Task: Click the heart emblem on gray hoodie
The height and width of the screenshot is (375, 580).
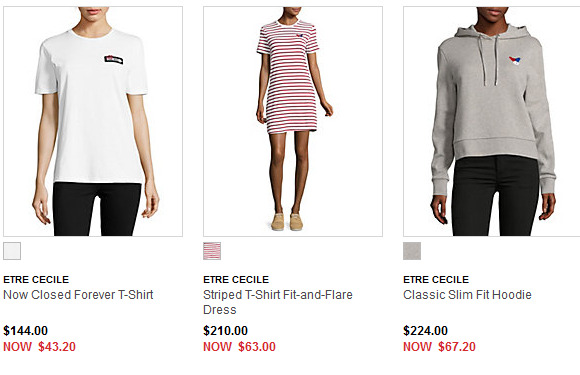Action: pyautogui.click(x=515, y=61)
